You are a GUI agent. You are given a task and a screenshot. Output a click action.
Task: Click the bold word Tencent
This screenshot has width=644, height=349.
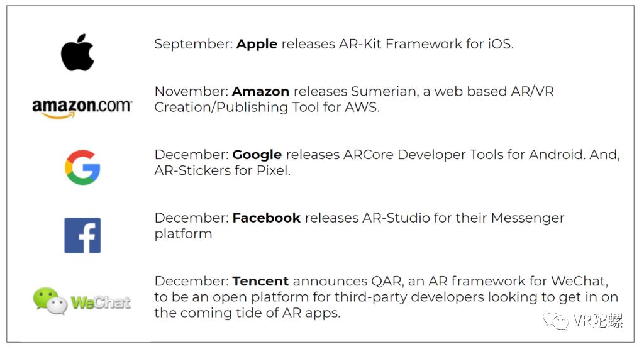point(260,281)
